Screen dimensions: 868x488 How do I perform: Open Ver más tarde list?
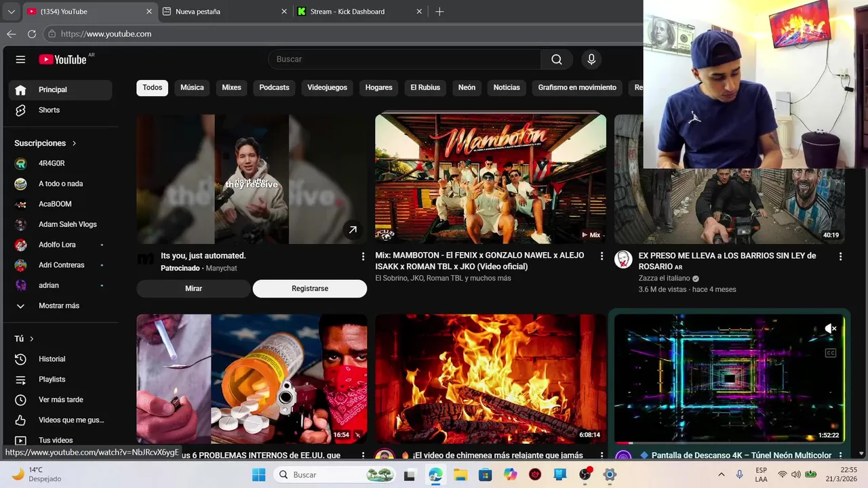(60, 400)
